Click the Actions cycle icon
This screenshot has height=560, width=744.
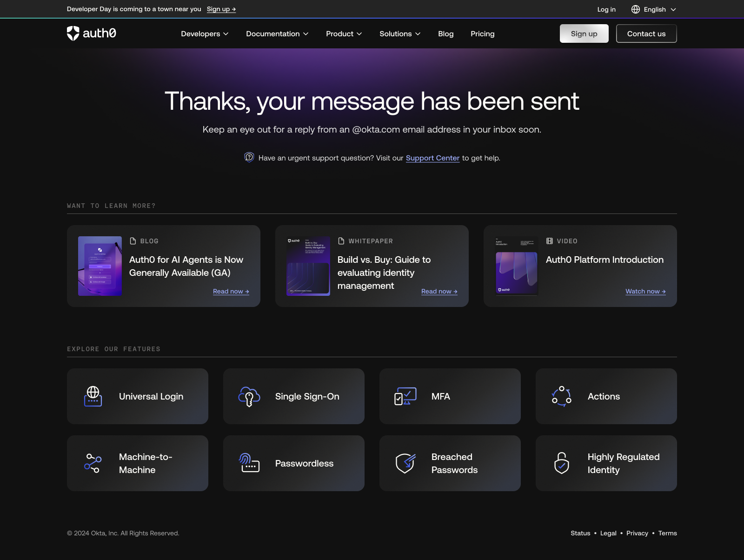tap(562, 396)
